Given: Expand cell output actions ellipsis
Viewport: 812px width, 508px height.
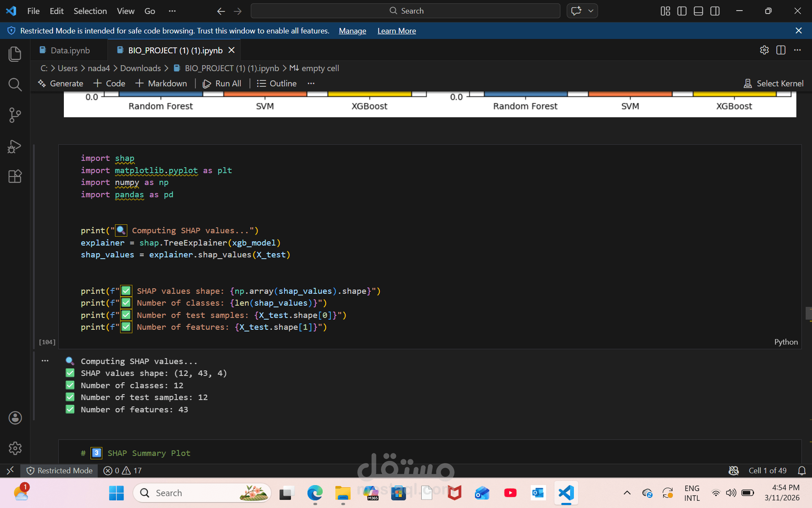Looking at the screenshot, I should 45,361.
